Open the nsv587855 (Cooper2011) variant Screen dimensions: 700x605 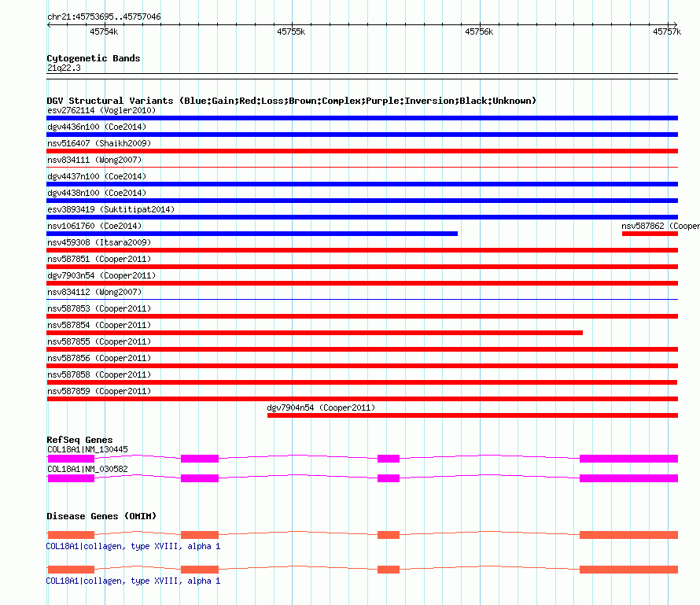click(x=362, y=349)
